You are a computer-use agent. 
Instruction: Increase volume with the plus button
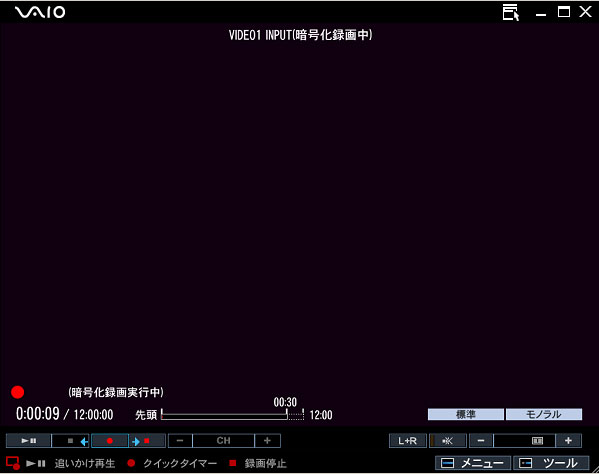point(568,441)
